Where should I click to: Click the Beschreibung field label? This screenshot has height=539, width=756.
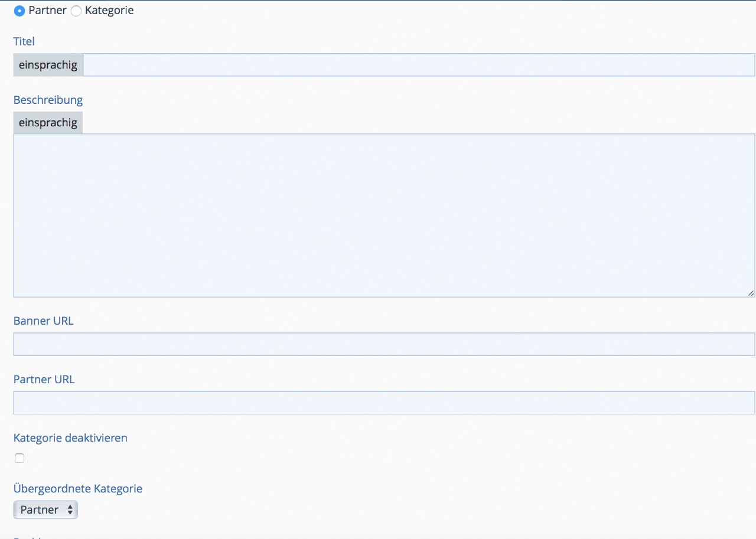(48, 100)
